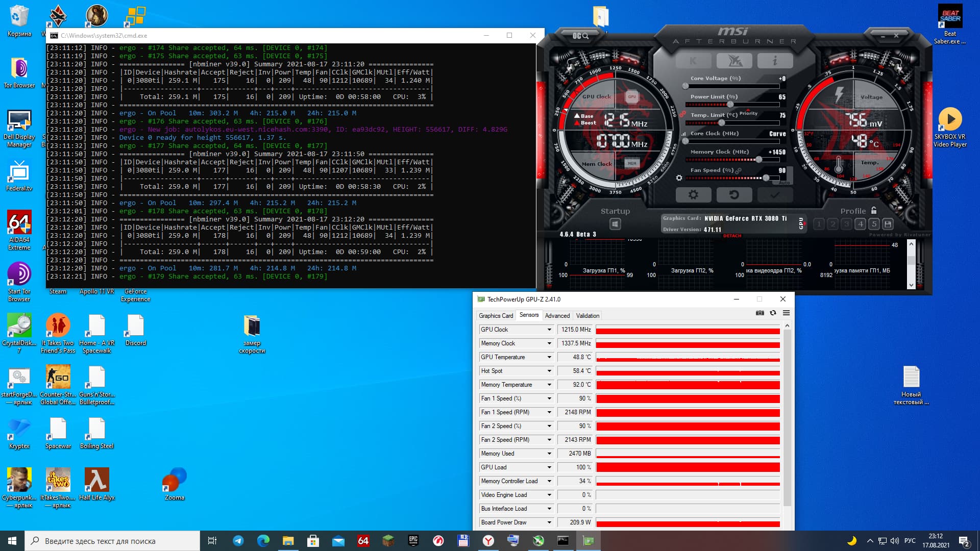Click DETACH under the driver version
The height and width of the screenshot is (551, 980).
click(x=732, y=236)
